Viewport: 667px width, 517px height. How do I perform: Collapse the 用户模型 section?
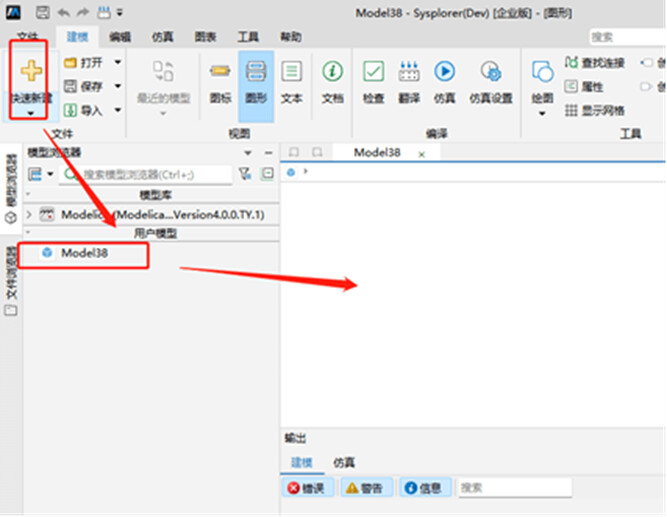tap(29, 232)
